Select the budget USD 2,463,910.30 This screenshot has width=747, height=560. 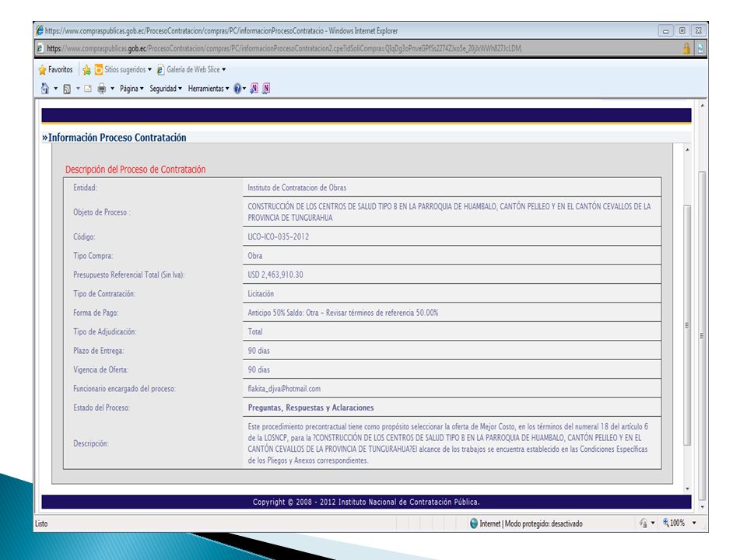(275, 275)
